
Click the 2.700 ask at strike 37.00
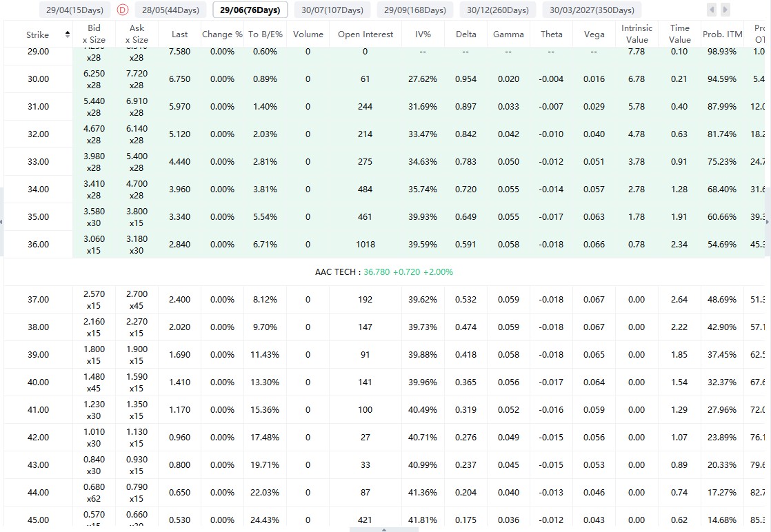pyautogui.click(x=137, y=294)
